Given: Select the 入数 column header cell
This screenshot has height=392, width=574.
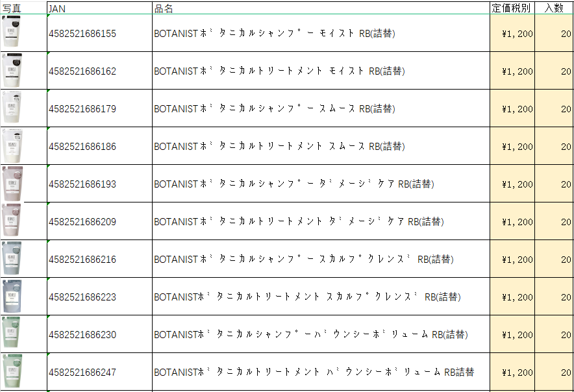Looking at the screenshot, I should pyautogui.click(x=555, y=8).
